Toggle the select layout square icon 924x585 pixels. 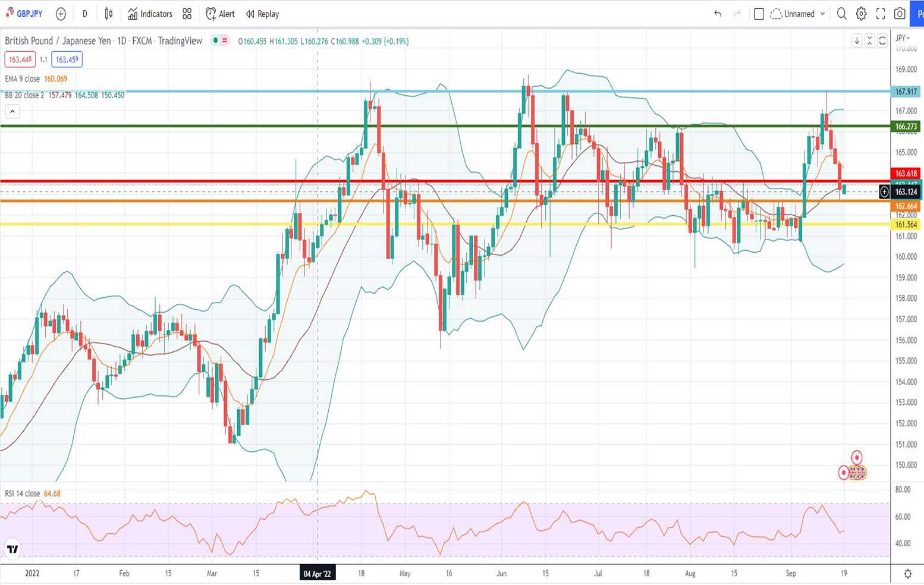(x=759, y=14)
